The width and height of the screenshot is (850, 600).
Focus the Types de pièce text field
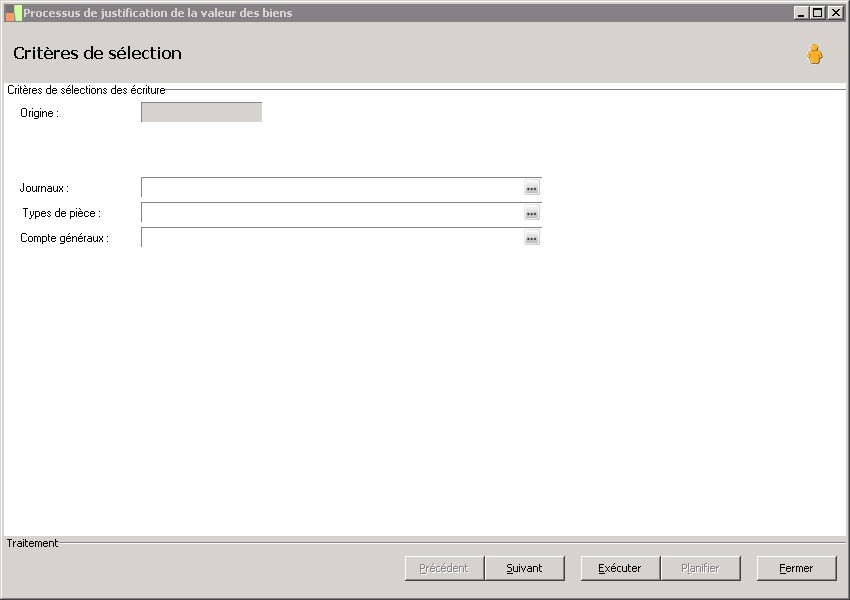tap(333, 212)
